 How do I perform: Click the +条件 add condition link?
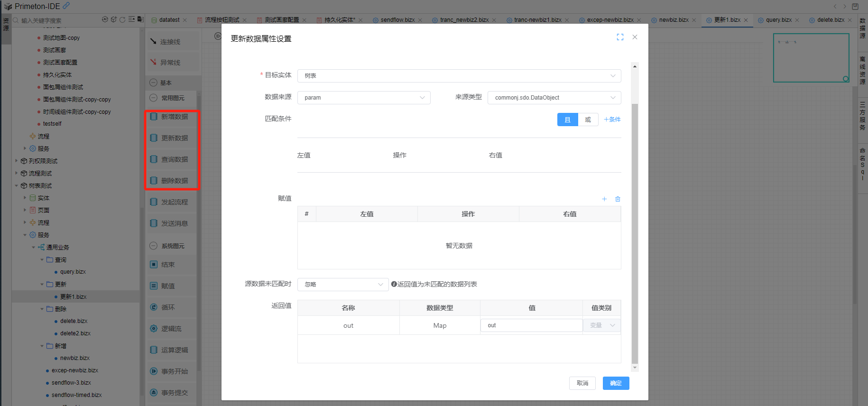tap(612, 120)
